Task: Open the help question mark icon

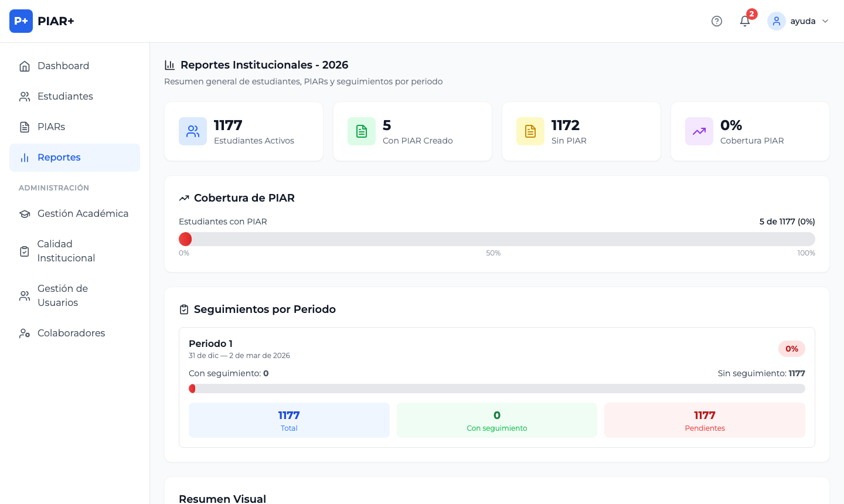Action: pos(716,21)
